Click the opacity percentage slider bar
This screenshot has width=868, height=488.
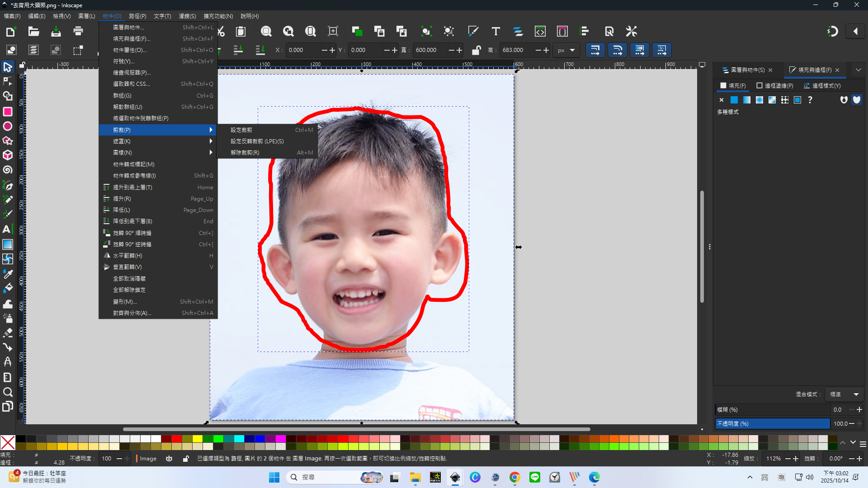772,424
